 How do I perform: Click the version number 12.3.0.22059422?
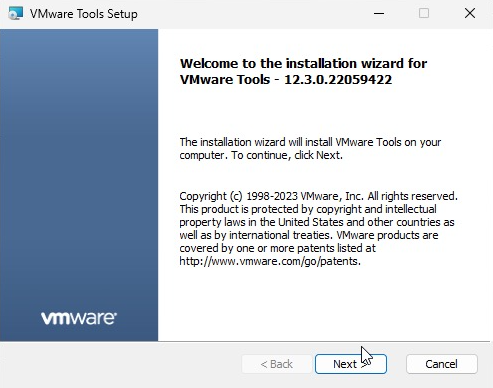pyautogui.click(x=338, y=79)
